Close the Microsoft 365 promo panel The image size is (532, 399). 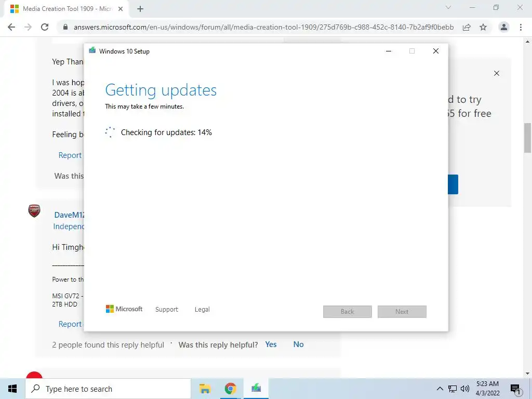tap(497, 73)
